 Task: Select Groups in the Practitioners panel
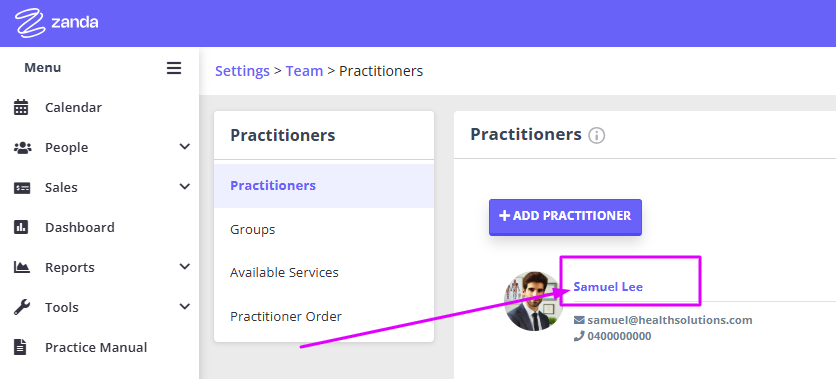point(324,230)
